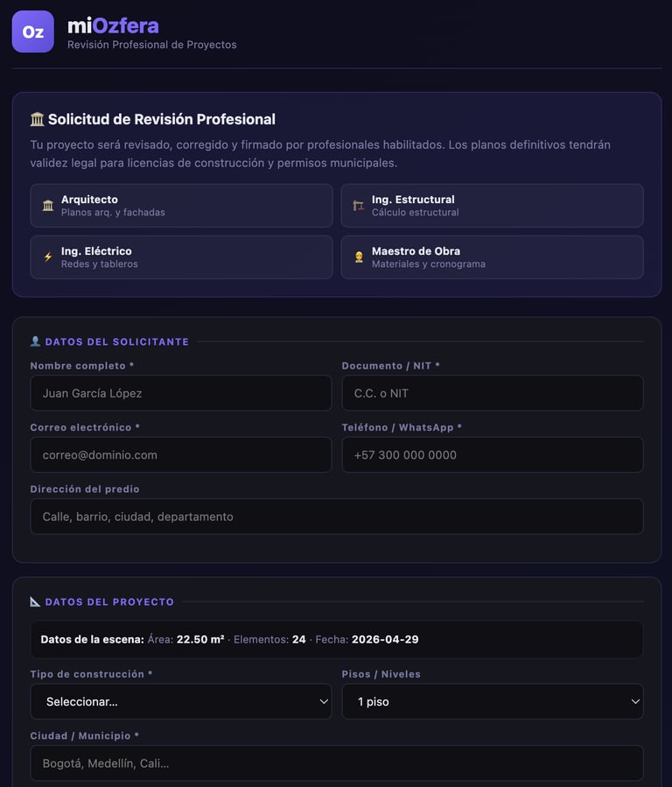Click the Datos del Proyecto ruler icon
Screen dimensions: 672x787
(x=35, y=601)
